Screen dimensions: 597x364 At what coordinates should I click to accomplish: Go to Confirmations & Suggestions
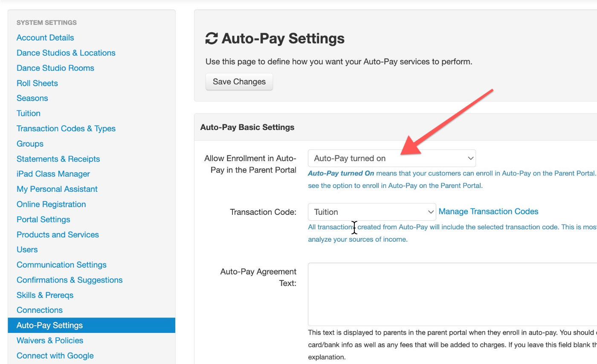pos(70,280)
